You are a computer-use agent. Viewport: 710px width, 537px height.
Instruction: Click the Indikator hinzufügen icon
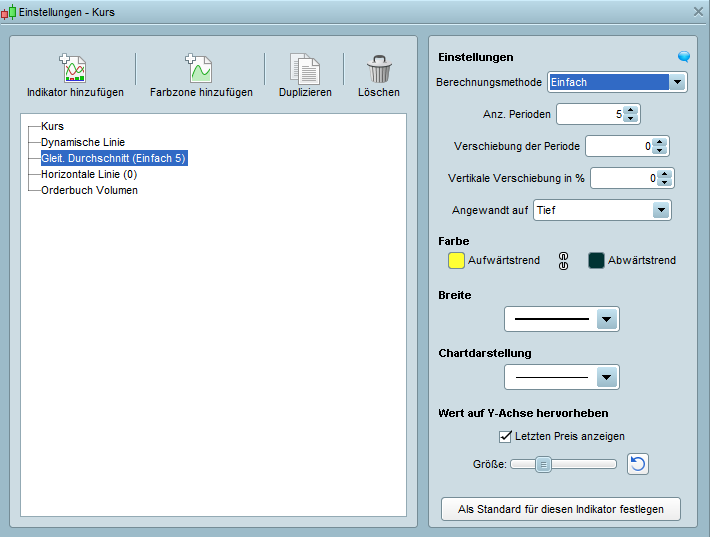[x=73, y=68]
